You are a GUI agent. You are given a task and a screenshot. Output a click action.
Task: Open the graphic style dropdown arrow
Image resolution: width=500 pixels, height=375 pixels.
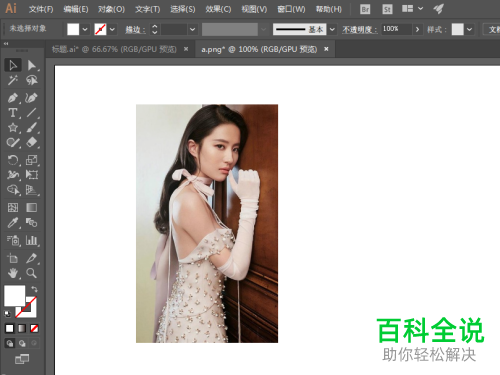tap(469, 29)
